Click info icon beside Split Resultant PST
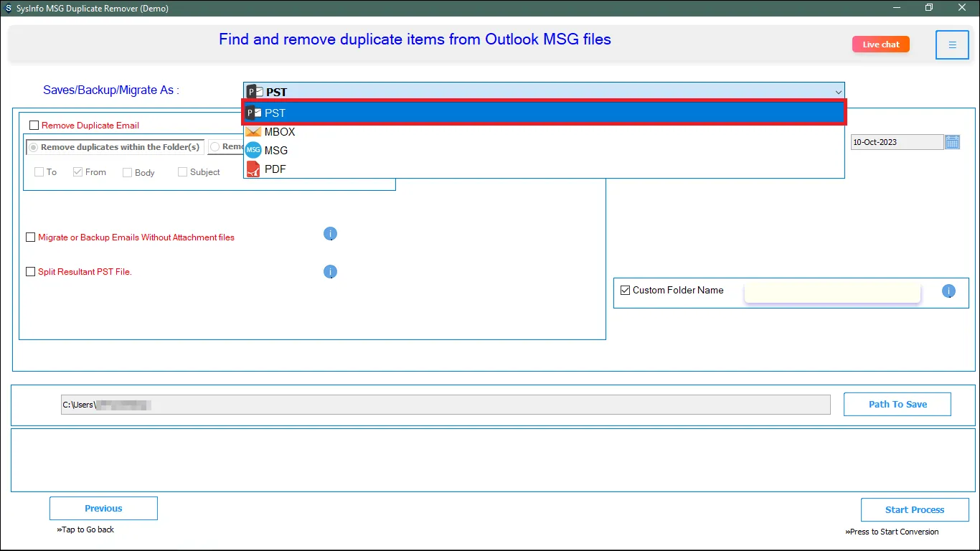The width and height of the screenshot is (980, 551). [x=330, y=272]
